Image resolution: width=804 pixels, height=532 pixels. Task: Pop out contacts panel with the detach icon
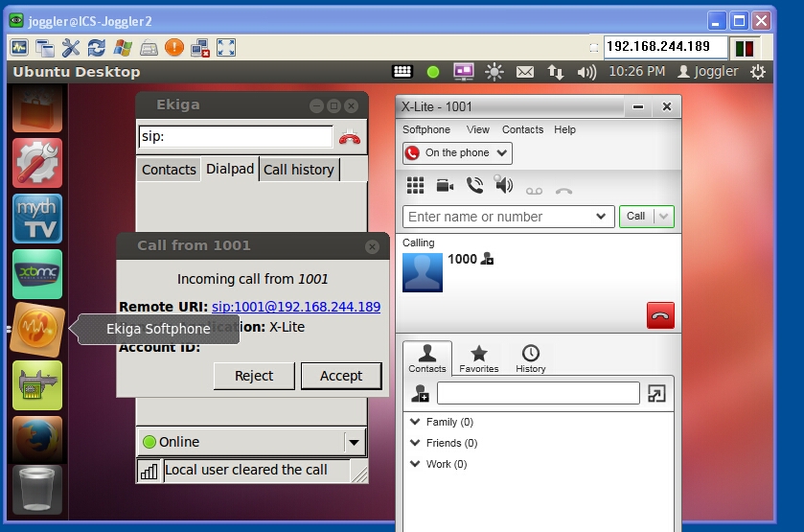656,393
